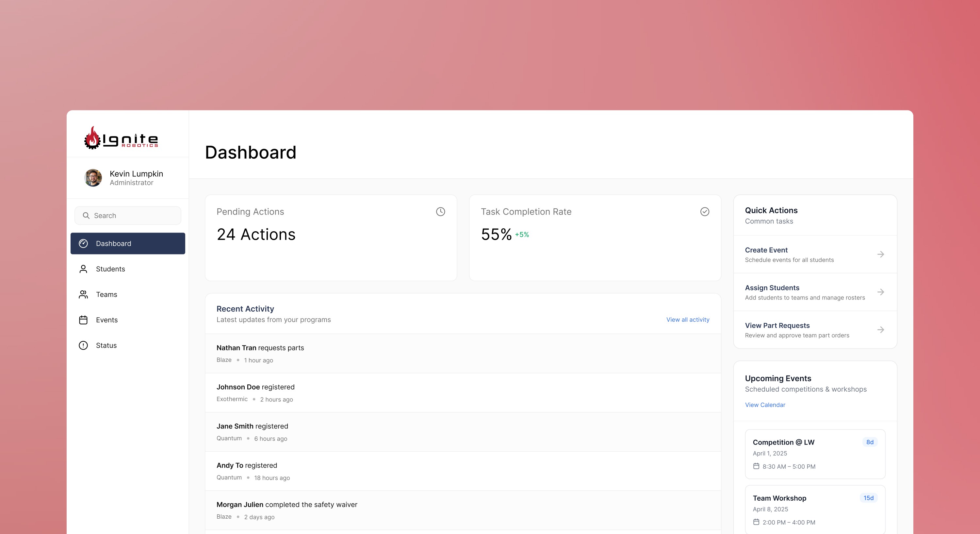
Task: Follow the View all activity link
Action: coord(688,320)
